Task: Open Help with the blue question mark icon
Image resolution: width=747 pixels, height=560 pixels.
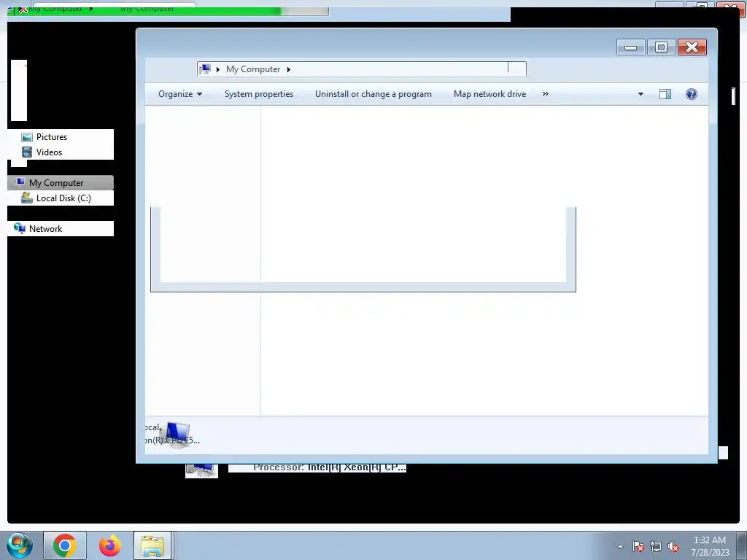Action: 692,94
